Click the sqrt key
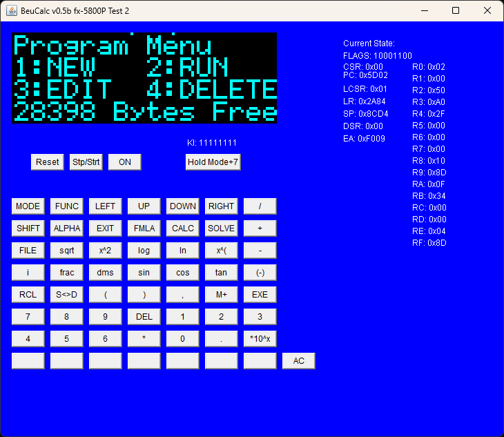Image resolution: width=504 pixels, height=437 pixels. coord(66,251)
